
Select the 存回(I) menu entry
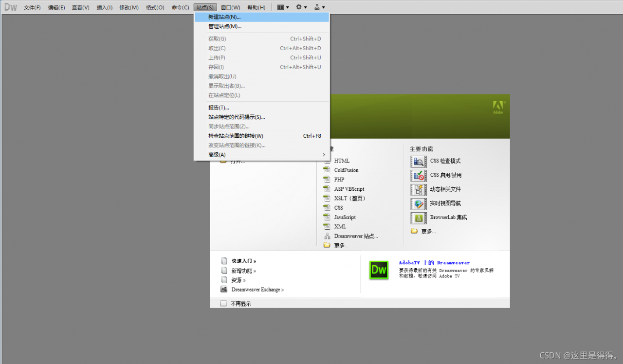[x=262, y=67]
